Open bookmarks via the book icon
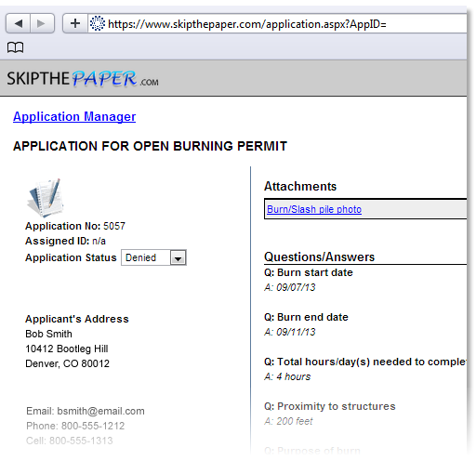The width and height of the screenshot is (476, 474). (x=15, y=47)
